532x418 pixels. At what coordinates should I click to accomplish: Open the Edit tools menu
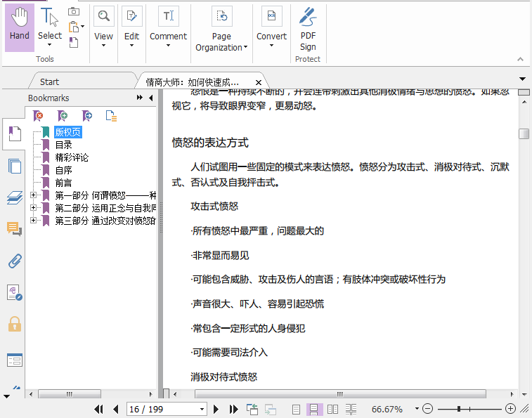click(x=131, y=27)
